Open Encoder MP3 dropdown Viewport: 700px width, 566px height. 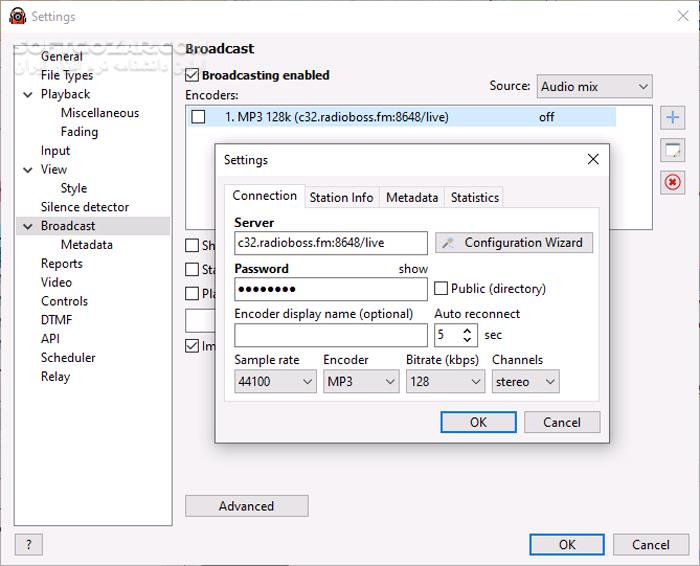[x=361, y=382]
